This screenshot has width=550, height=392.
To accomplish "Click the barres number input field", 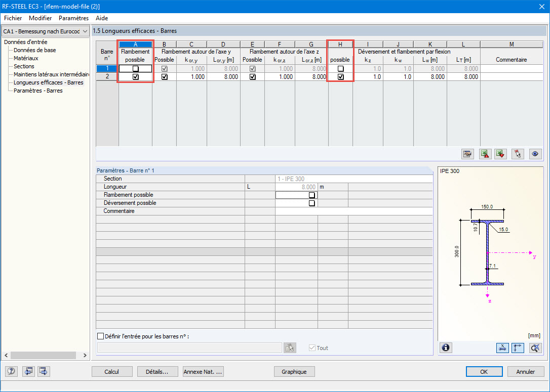I will tap(189, 347).
